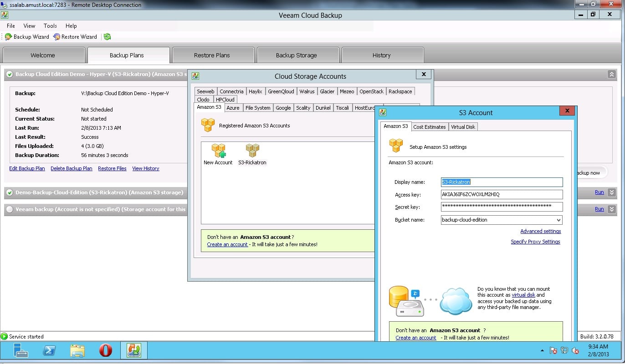Switch to the Cost Estimates tab
The height and width of the screenshot is (364, 625).
point(429,127)
